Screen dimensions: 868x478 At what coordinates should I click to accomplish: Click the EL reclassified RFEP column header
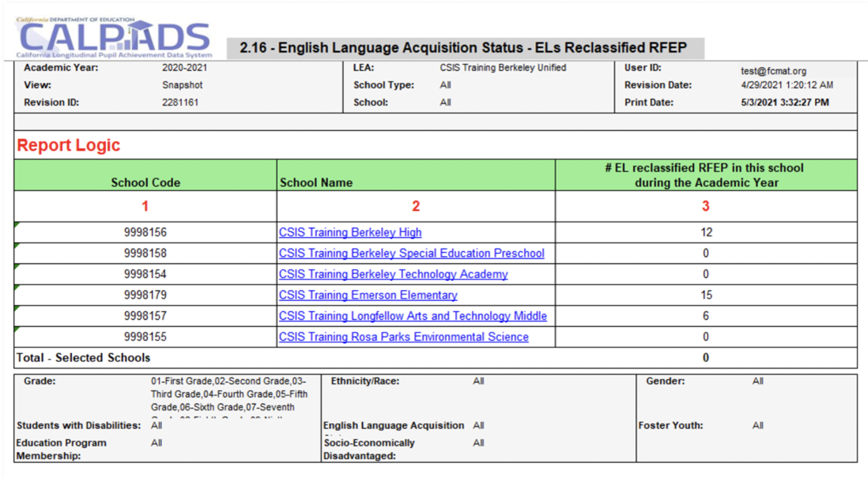706,175
